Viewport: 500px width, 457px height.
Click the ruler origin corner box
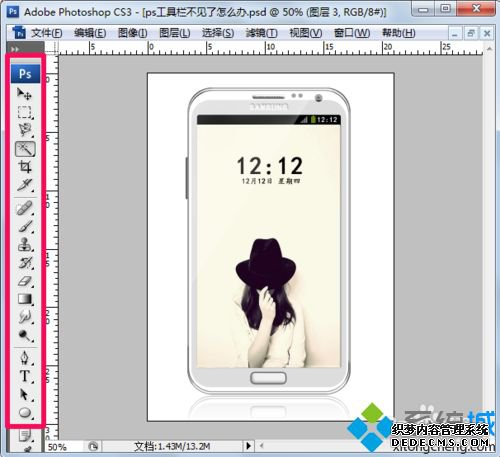pyautogui.click(x=52, y=48)
